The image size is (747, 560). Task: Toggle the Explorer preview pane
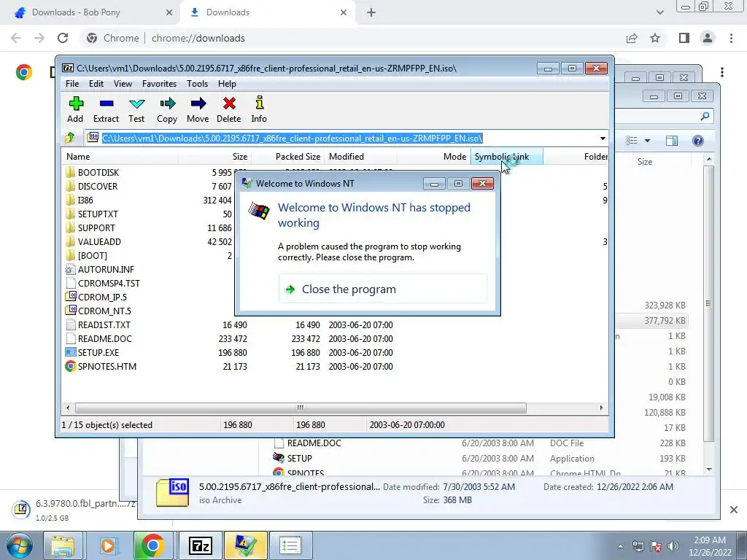(x=672, y=141)
